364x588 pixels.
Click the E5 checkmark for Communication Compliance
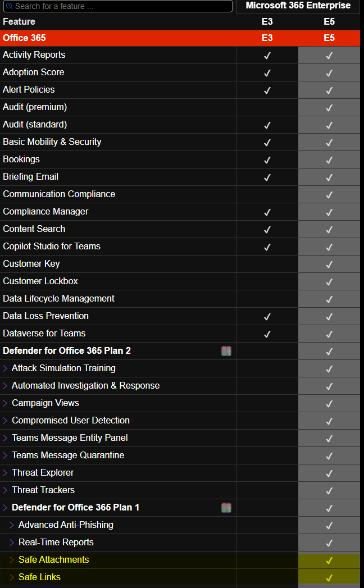(x=329, y=195)
